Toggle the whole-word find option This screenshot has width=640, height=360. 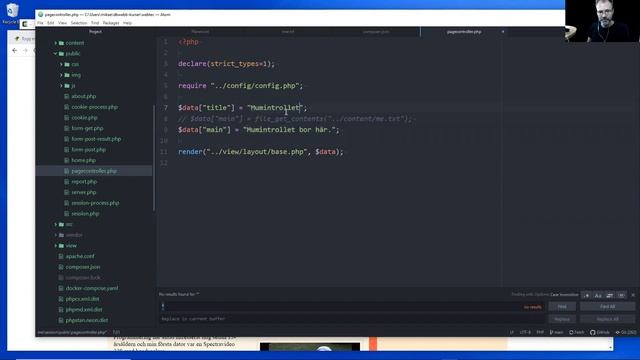621,295
